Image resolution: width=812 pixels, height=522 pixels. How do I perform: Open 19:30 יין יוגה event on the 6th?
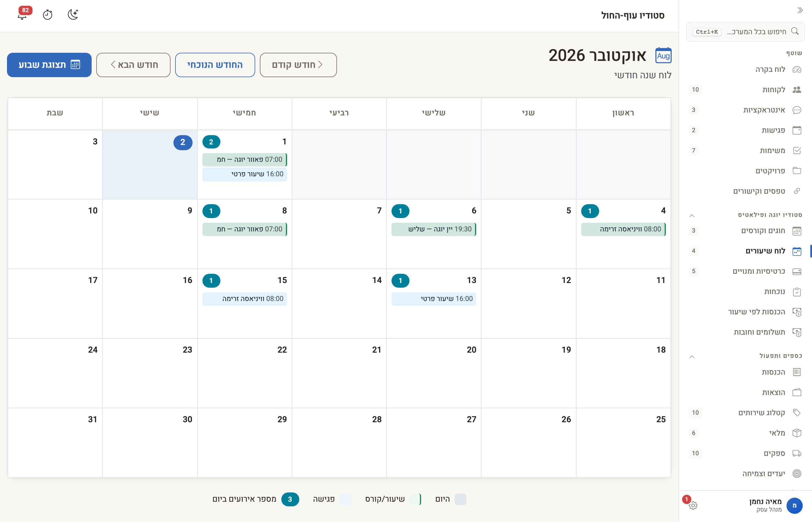coord(434,229)
